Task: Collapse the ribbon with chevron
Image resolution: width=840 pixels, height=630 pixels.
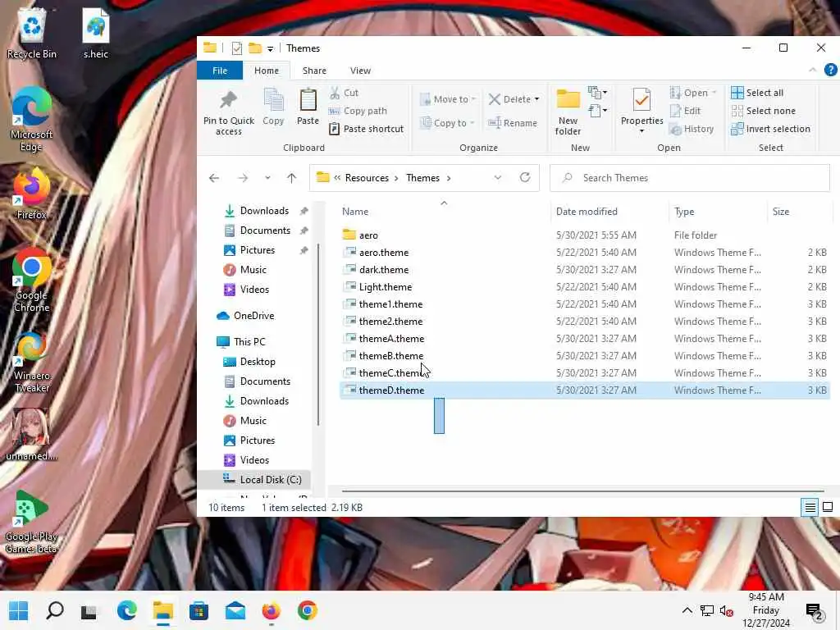Action: click(813, 71)
